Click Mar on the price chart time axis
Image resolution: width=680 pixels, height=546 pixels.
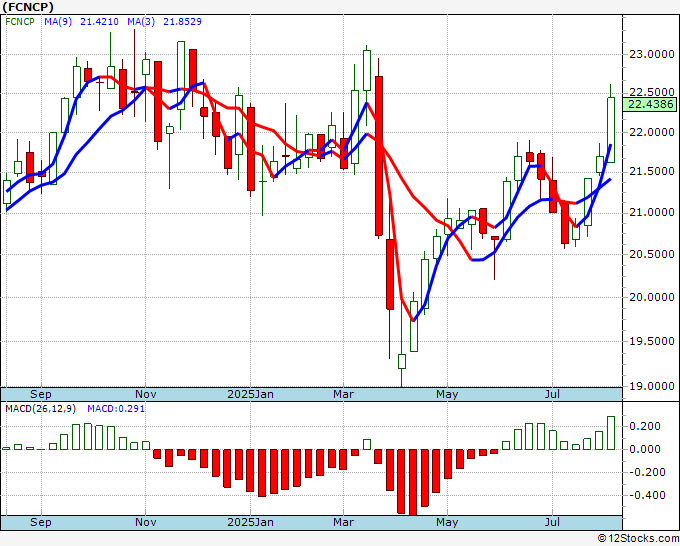(x=343, y=394)
